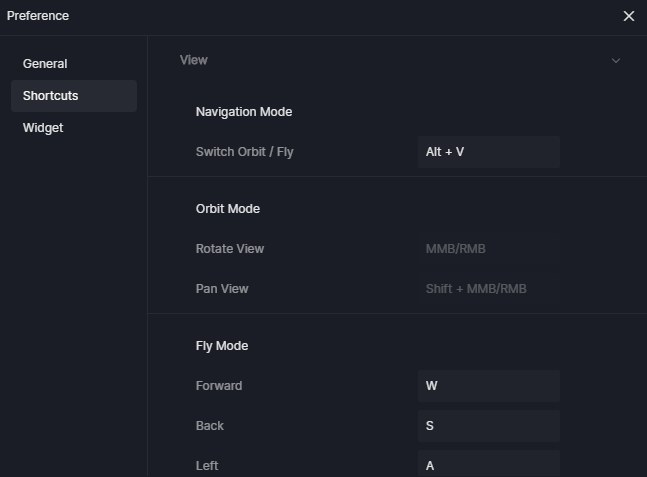Select the Switch Orbit / Fly label
This screenshot has width=647, height=477.
click(x=245, y=152)
